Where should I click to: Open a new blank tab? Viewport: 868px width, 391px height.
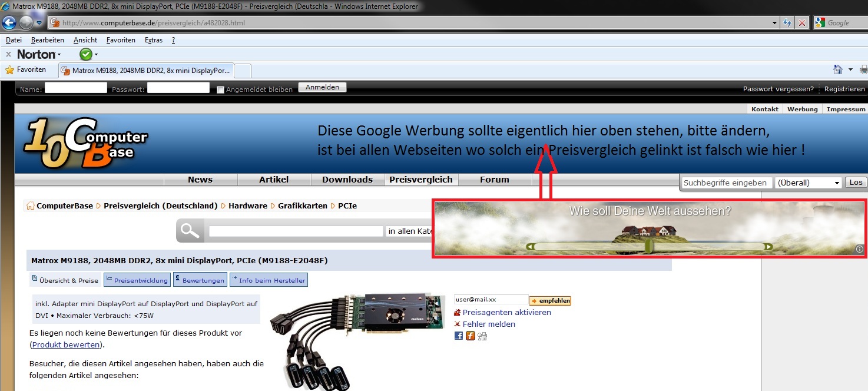243,71
